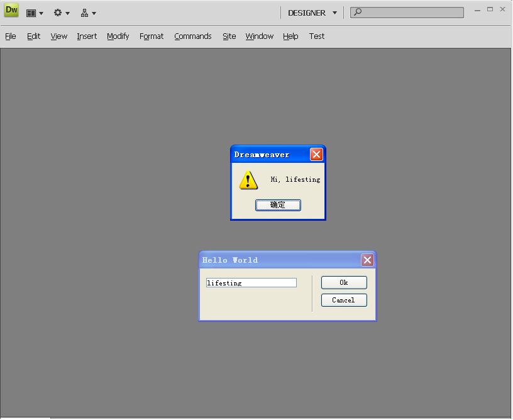Open the Commands menu

(x=193, y=36)
